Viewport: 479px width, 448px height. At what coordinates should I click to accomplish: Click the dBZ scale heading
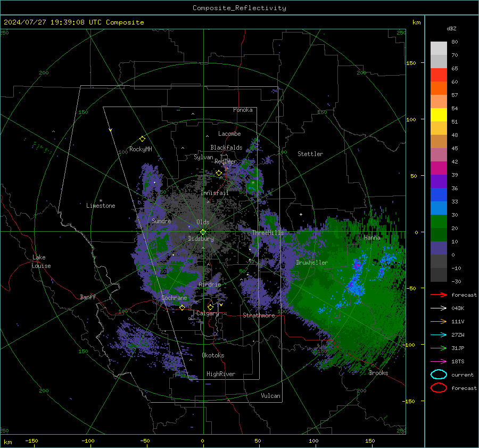click(451, 28)
